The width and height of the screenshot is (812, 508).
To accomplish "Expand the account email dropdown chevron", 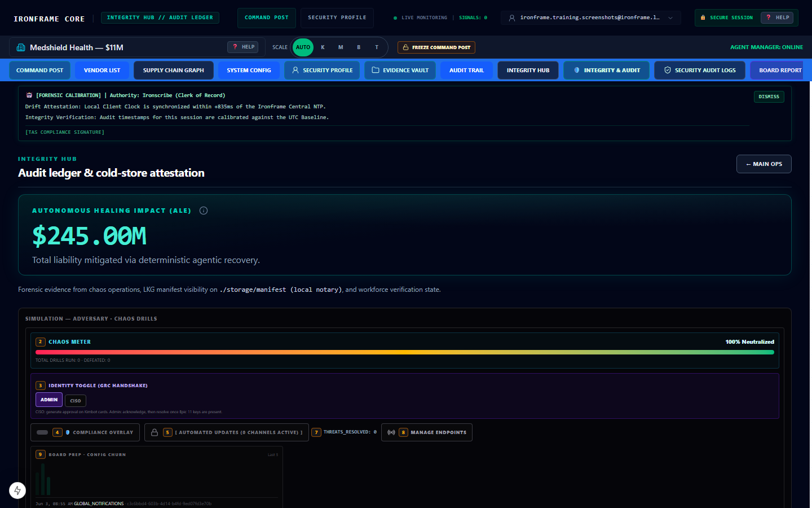I will pos(670,18).
